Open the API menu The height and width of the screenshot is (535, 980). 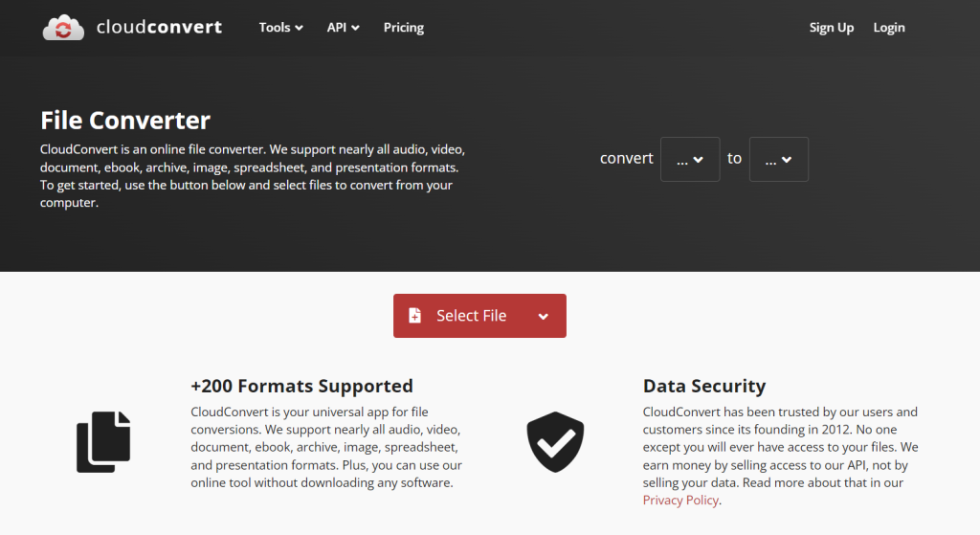click(x=343, y=28)
